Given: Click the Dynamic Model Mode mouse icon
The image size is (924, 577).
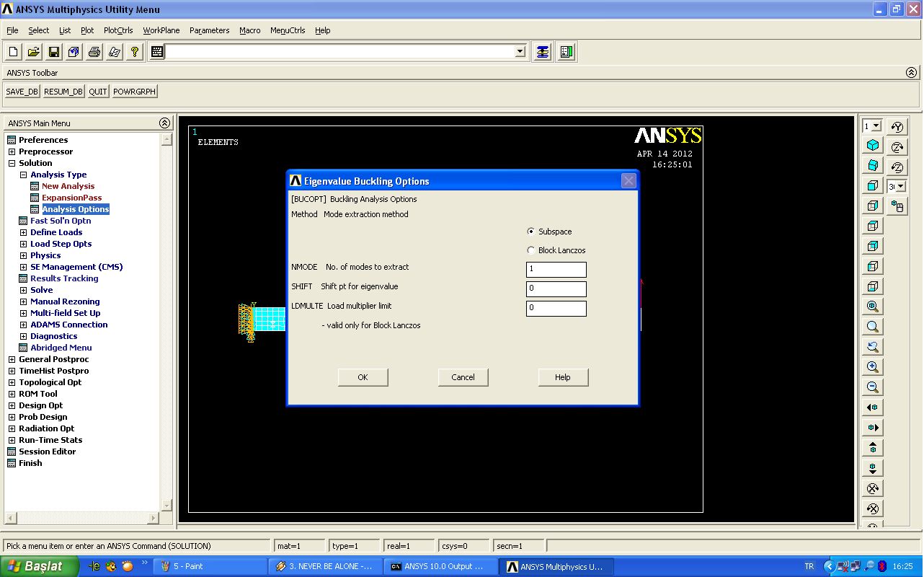Looking at the screenshot, I should pos(897,206).
